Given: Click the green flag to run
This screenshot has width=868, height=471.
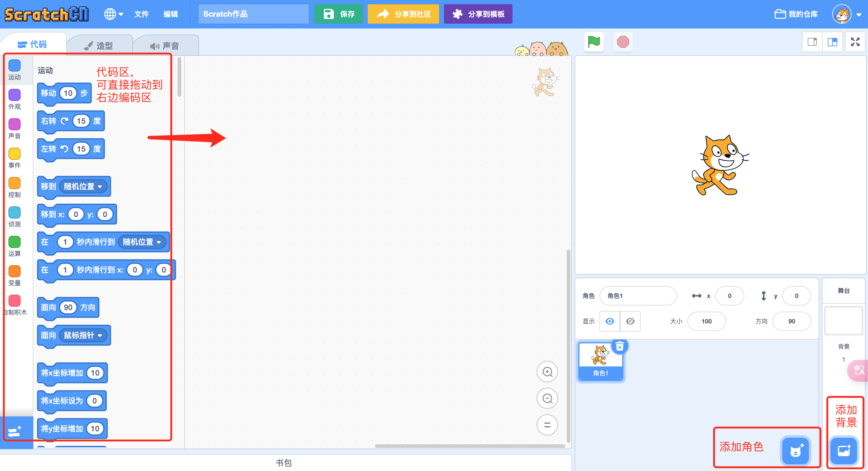Looking at the screenshot, I should 594,42.
